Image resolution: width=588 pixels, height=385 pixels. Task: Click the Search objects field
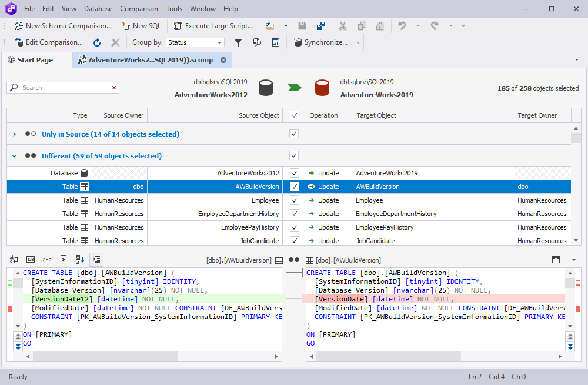[64, 88]
